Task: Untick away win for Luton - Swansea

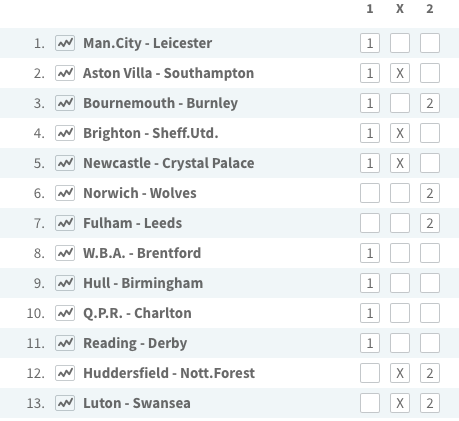Action: pos(430,403)
